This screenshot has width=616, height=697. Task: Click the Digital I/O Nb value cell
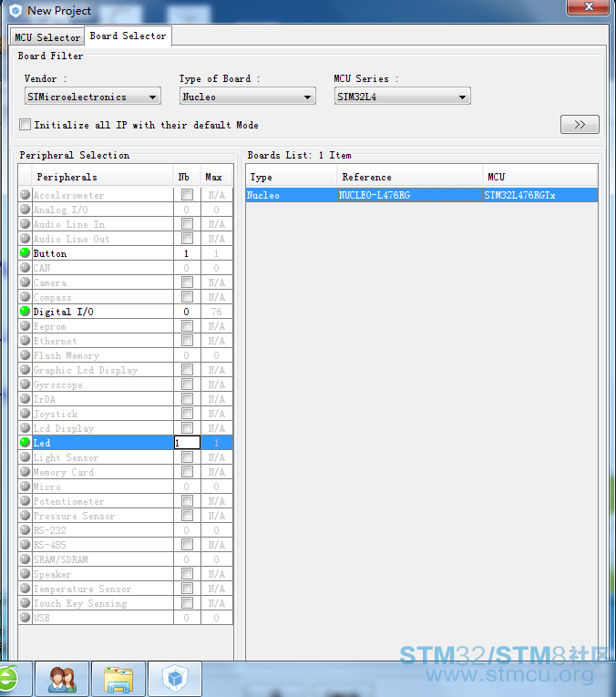pos(187,312)
